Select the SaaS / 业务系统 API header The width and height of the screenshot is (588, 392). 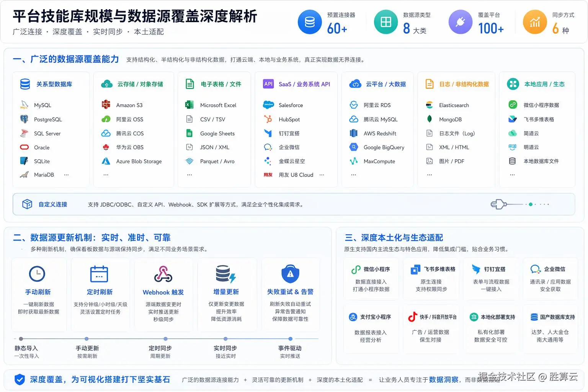[x=304, y=84]
